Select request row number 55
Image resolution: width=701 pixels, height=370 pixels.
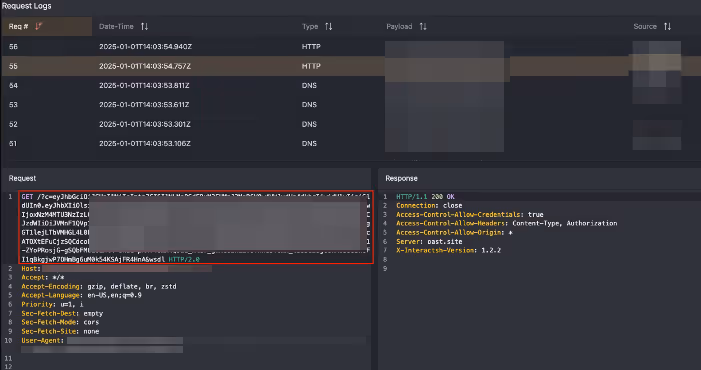tap(350, 66)
